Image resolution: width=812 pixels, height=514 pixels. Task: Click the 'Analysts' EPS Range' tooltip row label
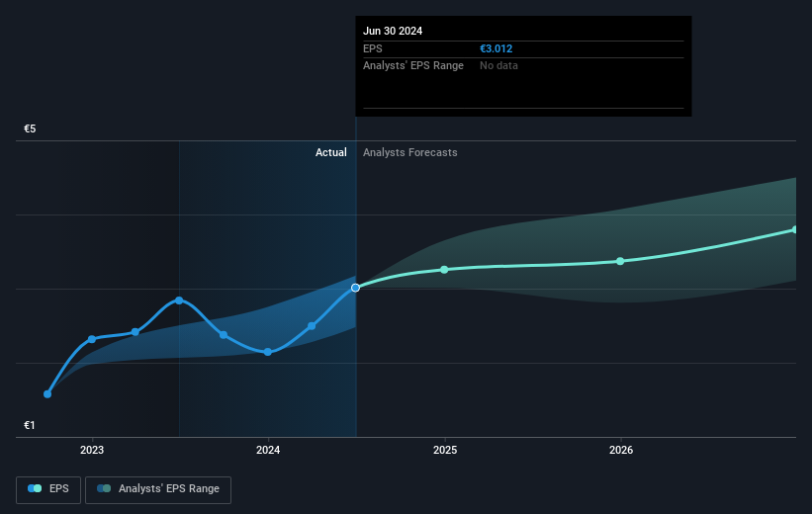point(413,66)
